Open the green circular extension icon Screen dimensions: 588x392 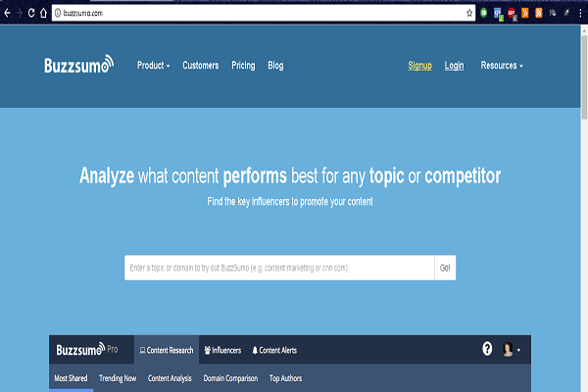484,13
